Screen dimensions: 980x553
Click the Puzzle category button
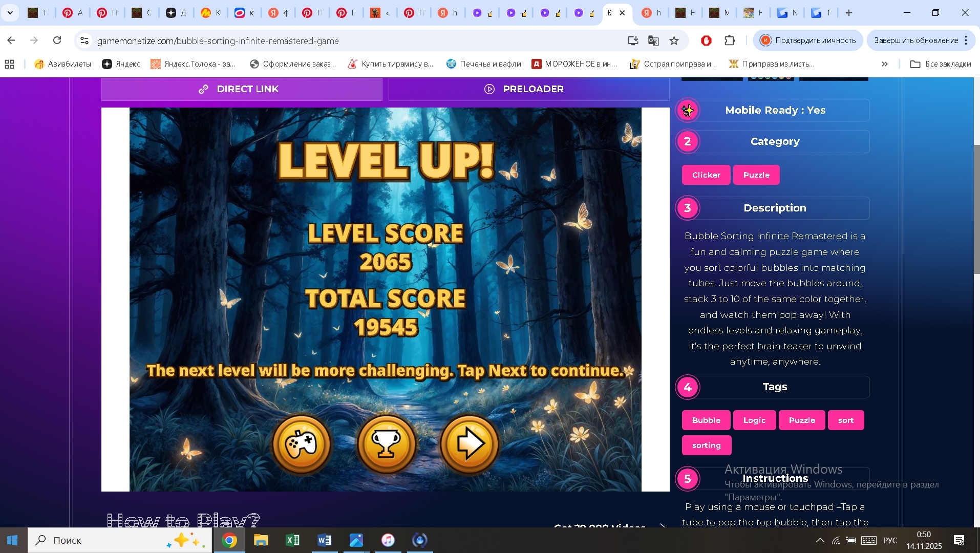click(756, 175)
